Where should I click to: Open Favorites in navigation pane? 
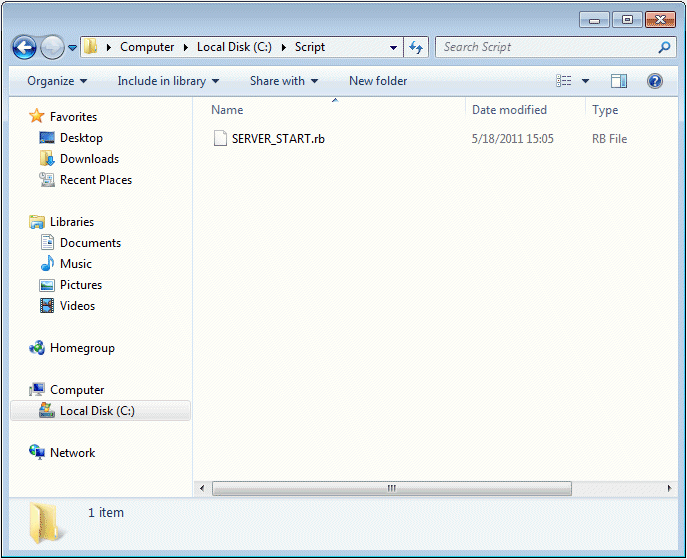73,117
